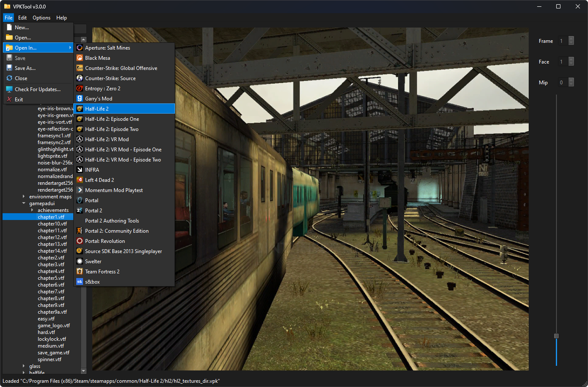Click the file tree scrollbar down arrow
The height and width of the screenshot is (387, 588).
[83, 371]
